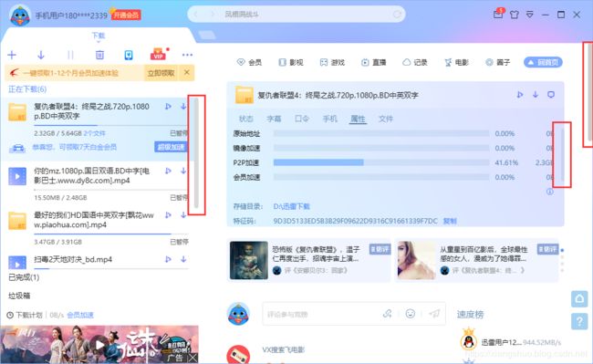
Task: Click 立即领取 on the promo banner
Action: click(x=161, y=73)
